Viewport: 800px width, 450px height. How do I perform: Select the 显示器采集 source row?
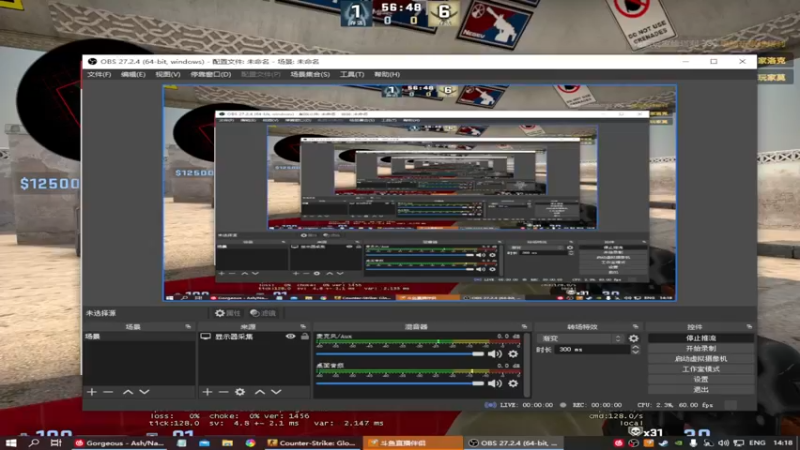pos(254,337)
